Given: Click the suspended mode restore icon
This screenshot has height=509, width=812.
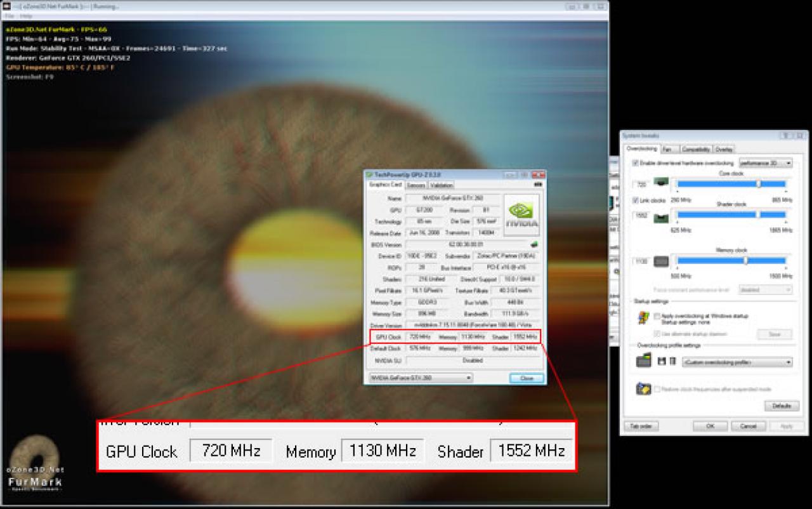Looking at the screenshot, I should coord(643,388).
